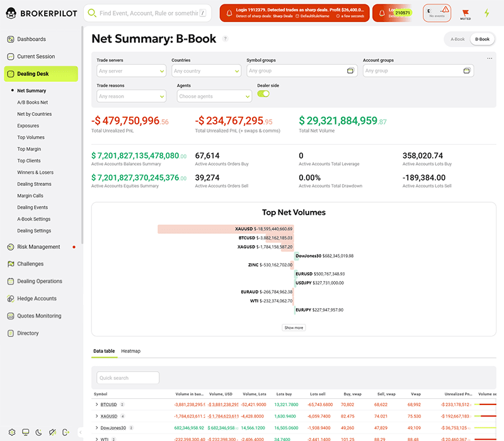Viewport: 504px width, 441px height.
Task: Click the Show more button under Top Net Volumes
Action: click(x=294, y=328)
